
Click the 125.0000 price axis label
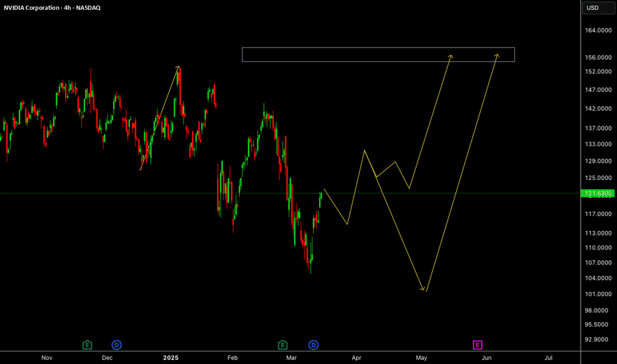pos(598,178)
